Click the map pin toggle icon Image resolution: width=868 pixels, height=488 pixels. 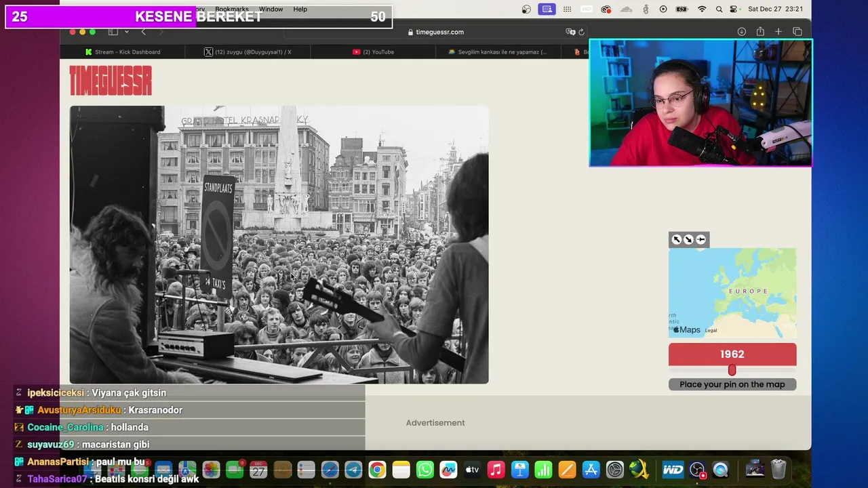pos(701,239)
